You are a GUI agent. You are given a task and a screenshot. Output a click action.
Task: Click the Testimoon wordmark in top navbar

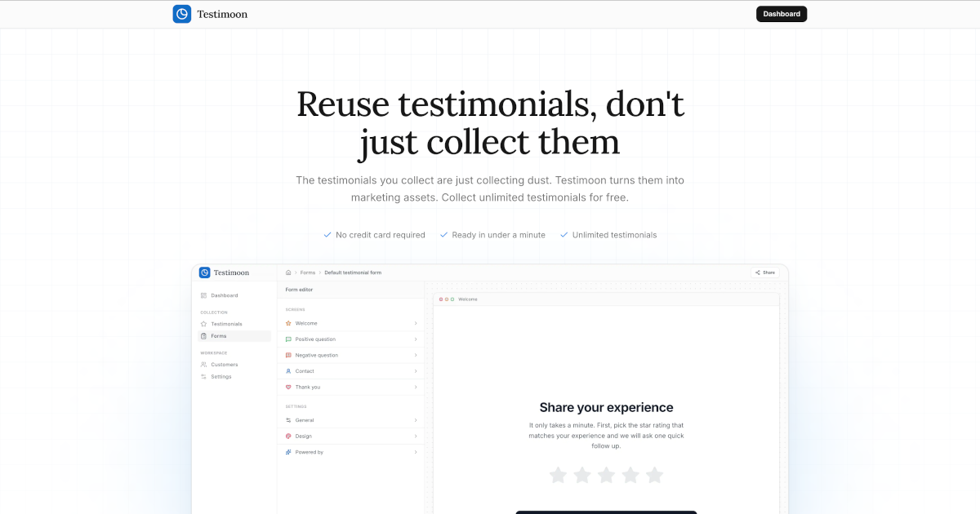pos(222,14)
